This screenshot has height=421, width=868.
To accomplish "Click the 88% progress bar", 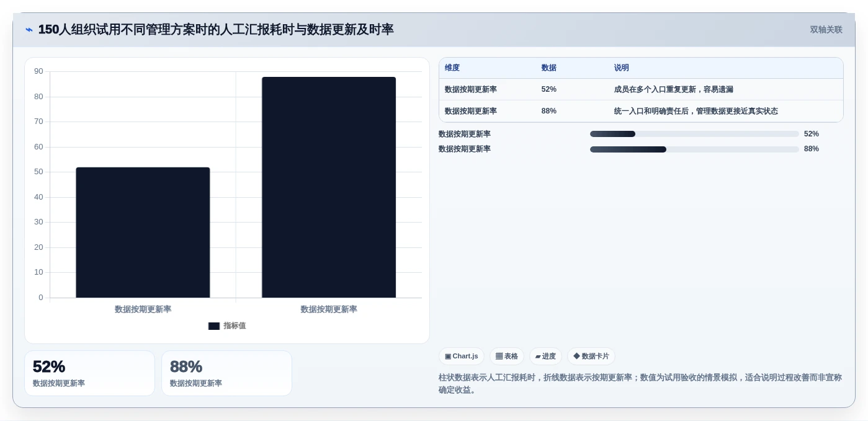I will coord(694,149).
